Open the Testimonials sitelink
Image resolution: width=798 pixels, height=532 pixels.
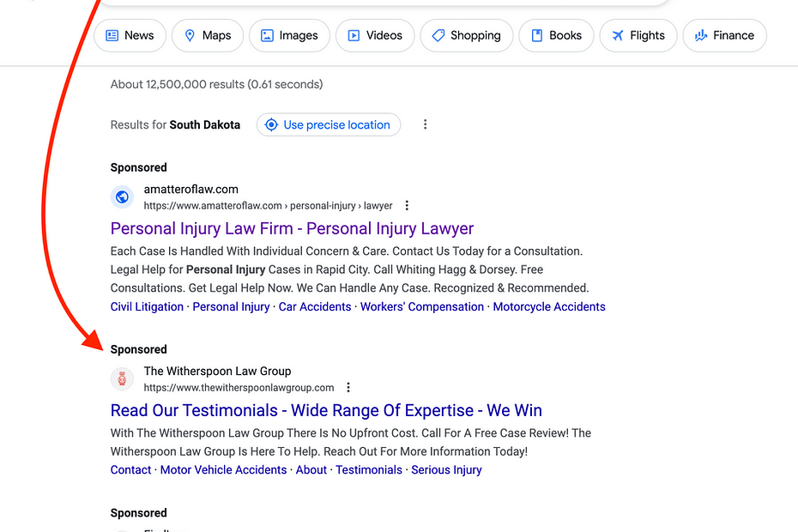click(369, 470)
